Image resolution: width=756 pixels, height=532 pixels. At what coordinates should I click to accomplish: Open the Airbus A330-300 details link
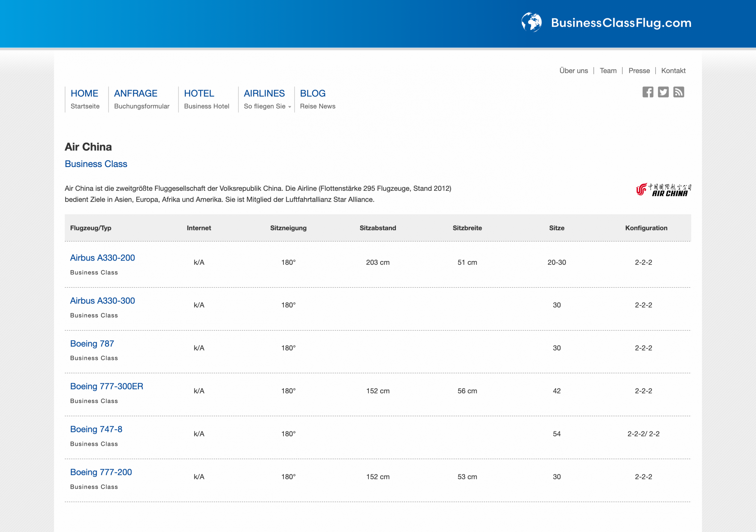pos(103,300)
